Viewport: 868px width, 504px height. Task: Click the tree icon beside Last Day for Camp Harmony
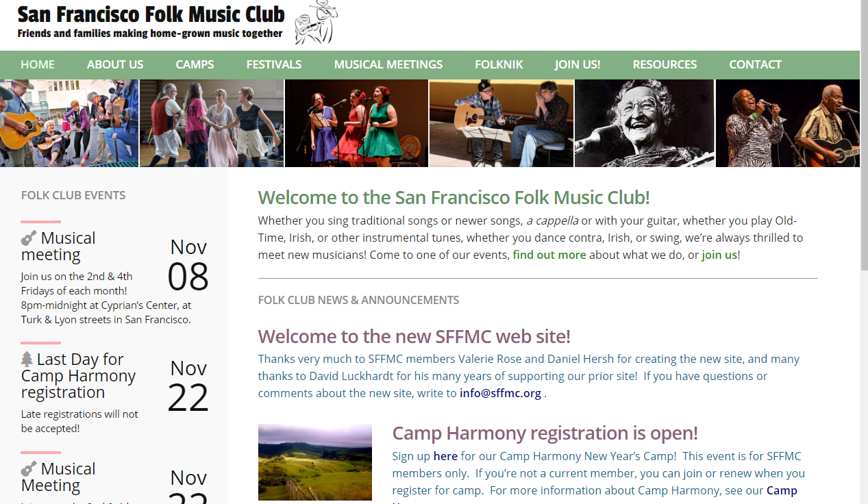(27, 359)
